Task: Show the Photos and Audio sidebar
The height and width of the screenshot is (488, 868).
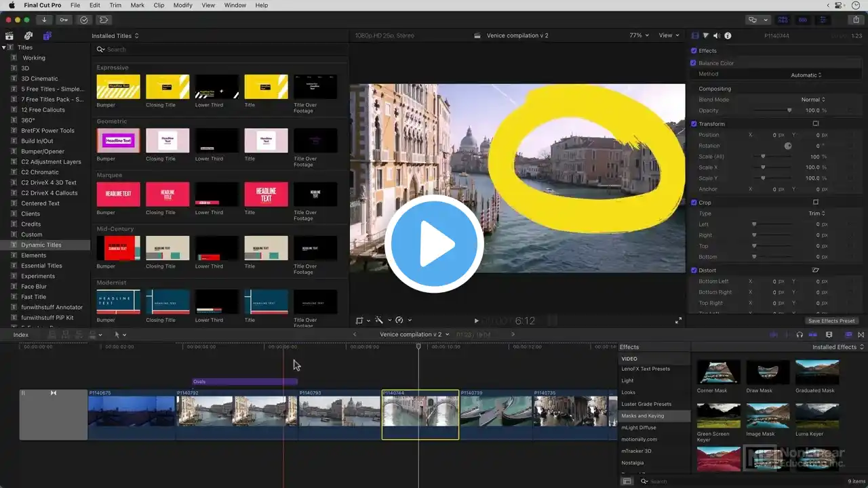Action: click(28, 36)
